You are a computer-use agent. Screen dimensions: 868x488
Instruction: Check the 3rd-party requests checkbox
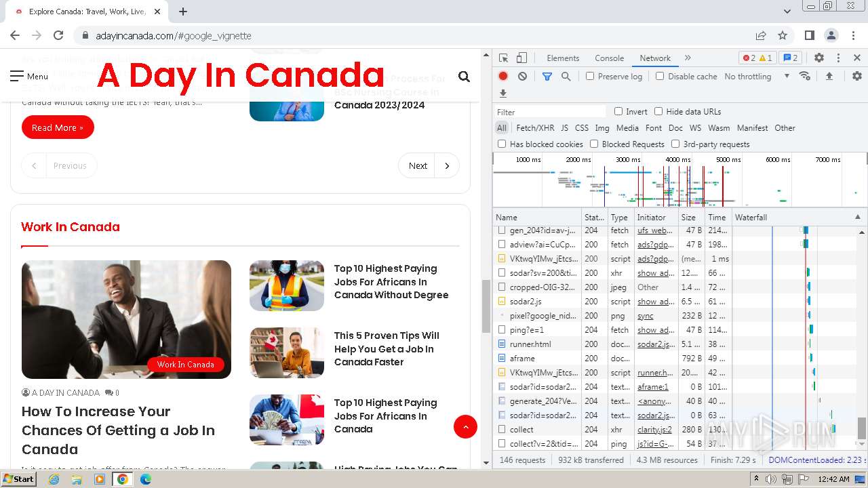pos(675,144)
